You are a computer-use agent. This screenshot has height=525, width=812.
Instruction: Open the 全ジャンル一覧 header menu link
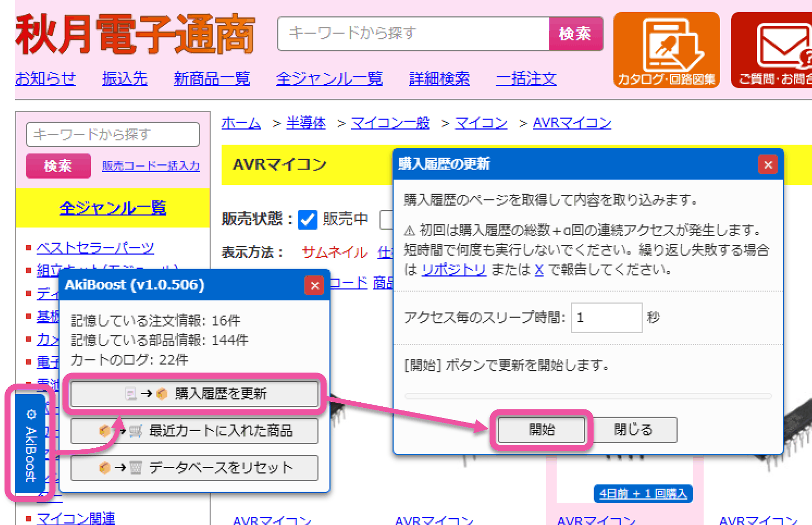pos(330,79)
